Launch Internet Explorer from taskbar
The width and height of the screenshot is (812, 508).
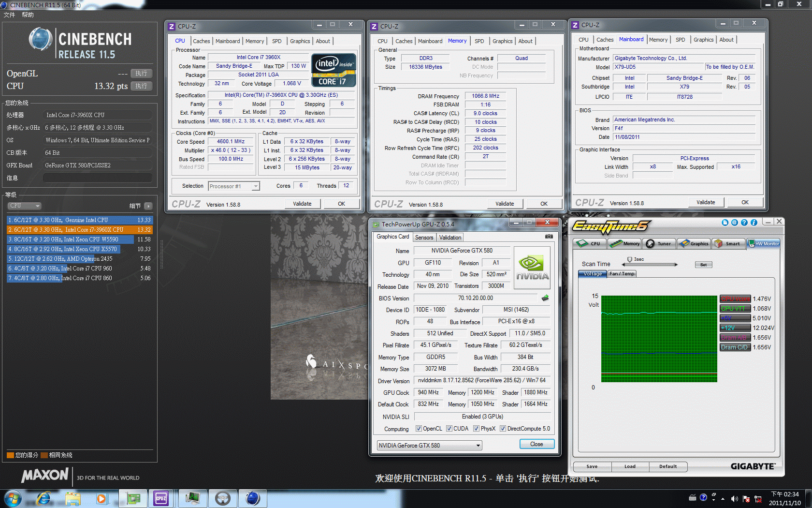pyautogui.click(x=44, y=498)
